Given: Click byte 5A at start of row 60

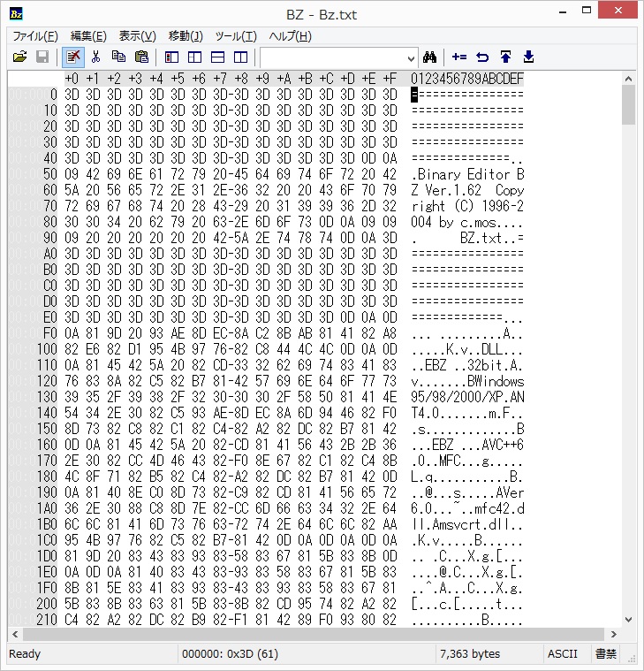Looking at the screenshot, I should 72,189.
